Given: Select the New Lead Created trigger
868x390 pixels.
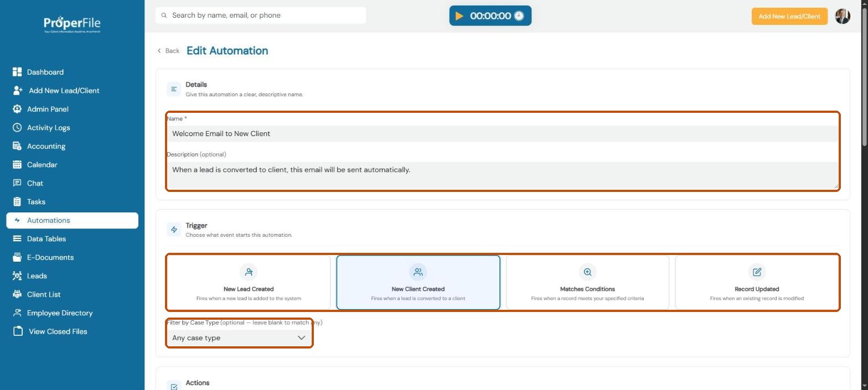Looking at the screenshot, I should (249, 282).
